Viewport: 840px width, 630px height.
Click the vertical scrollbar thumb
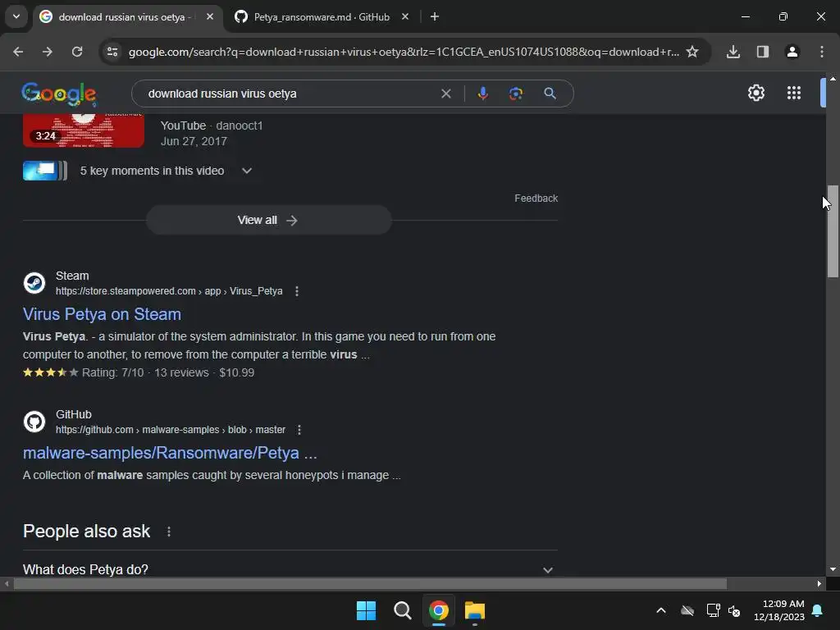click(x=833, y=231)
